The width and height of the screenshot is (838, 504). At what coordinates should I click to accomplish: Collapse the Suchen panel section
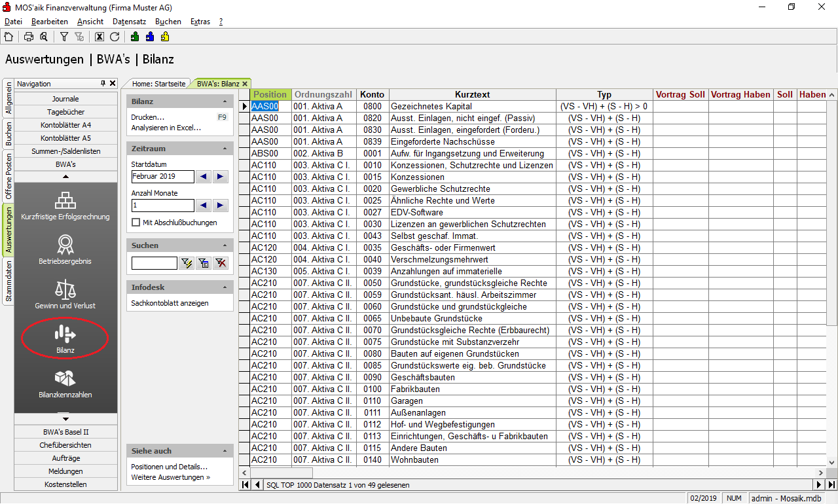coord(225,245)
